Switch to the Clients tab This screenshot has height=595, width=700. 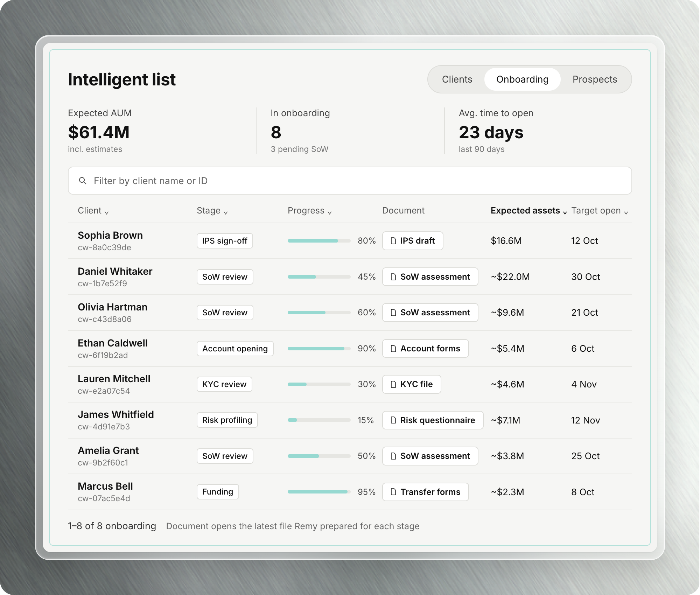click(457, 79)
